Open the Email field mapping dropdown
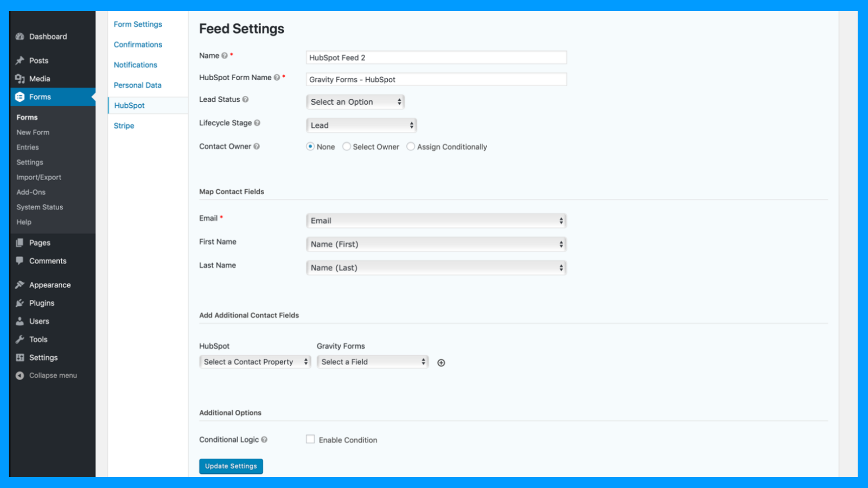Screen dimensions: 868x488 [436, 221]
